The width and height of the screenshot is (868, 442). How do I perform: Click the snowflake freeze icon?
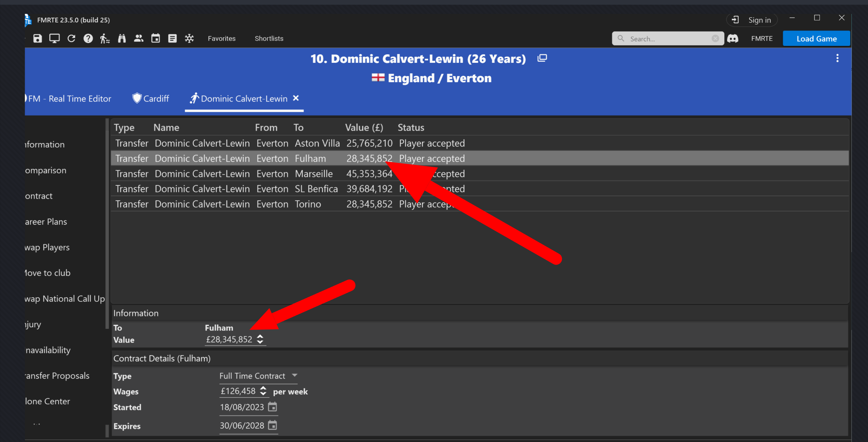click(x=189, y=38)
